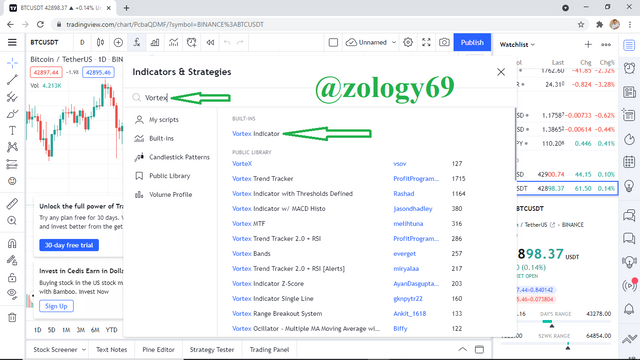Open author Rashad profile link

(x=404, y=193)
